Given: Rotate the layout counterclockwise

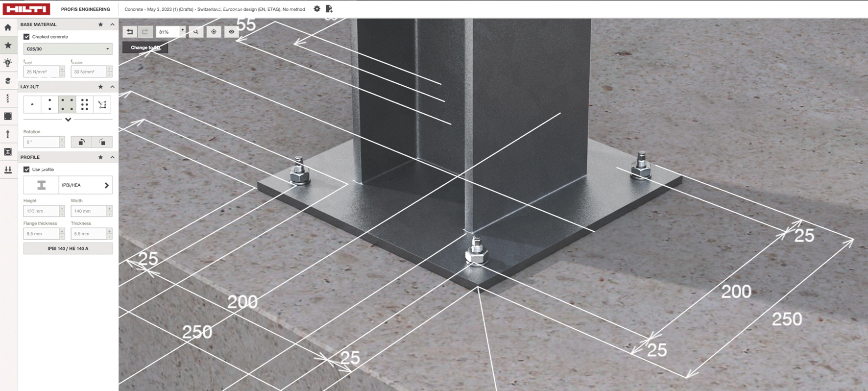Looking at the screenshot, I should pos(81,142).
